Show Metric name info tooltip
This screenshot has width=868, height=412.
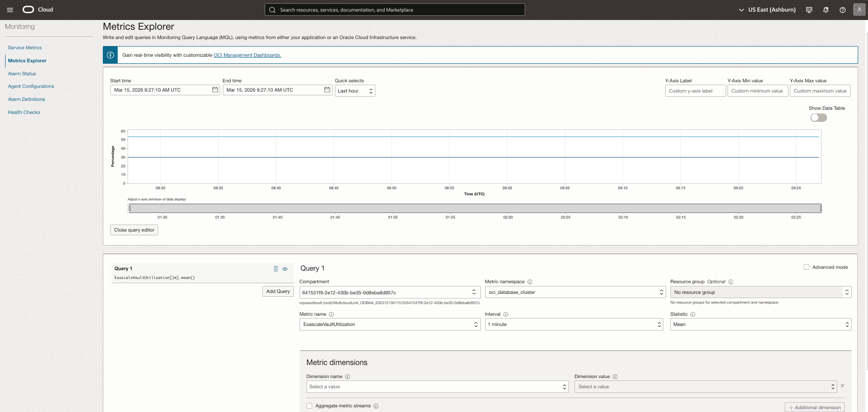[331, 314]
